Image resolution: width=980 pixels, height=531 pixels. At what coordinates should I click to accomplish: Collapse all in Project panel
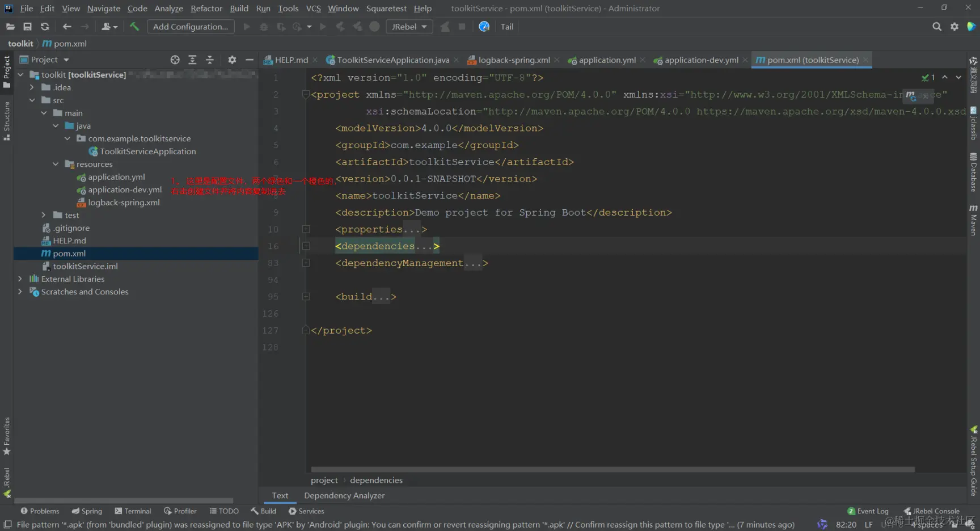210,60
